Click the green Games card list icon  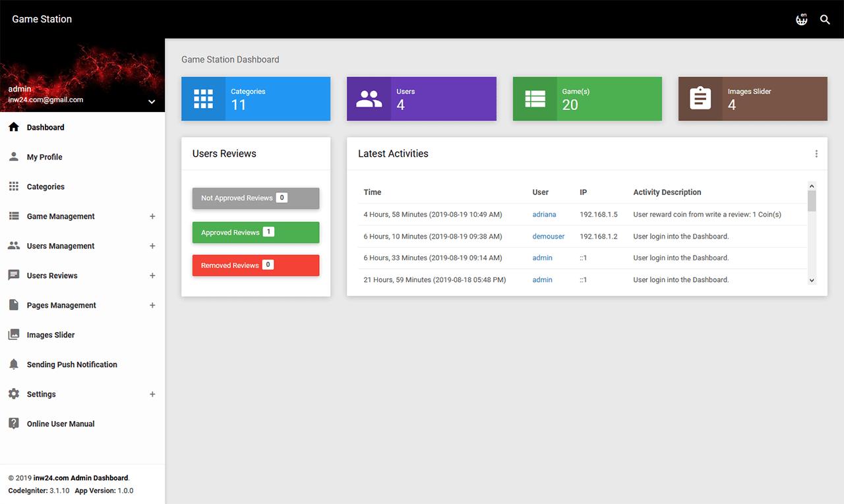[535, 99]
